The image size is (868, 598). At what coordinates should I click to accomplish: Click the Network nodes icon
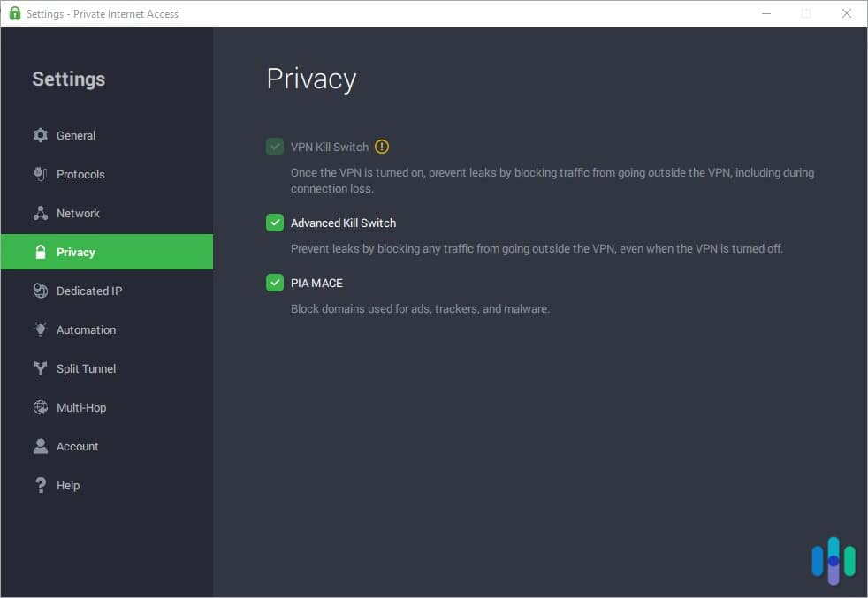[x=41, y=213]
